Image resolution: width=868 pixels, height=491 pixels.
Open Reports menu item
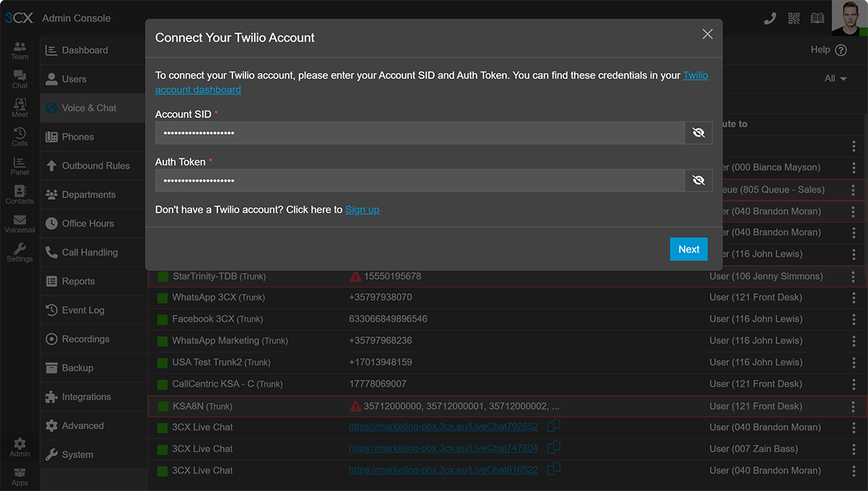pos(93,282)
